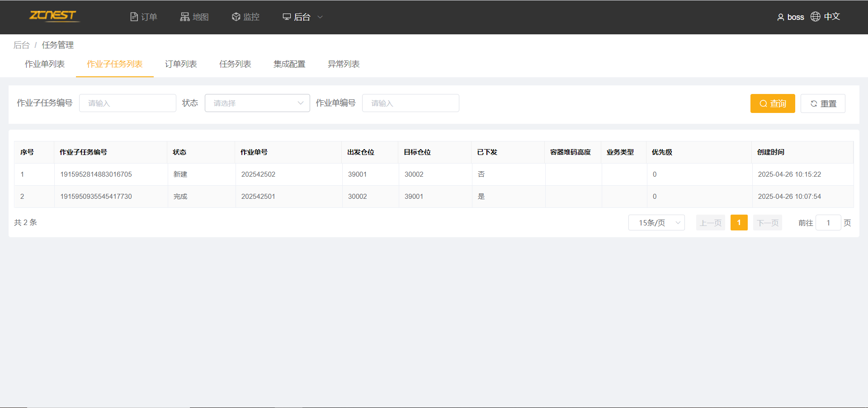
Task: Open the 订单 orders menu icon
Action: coord(134,17)
